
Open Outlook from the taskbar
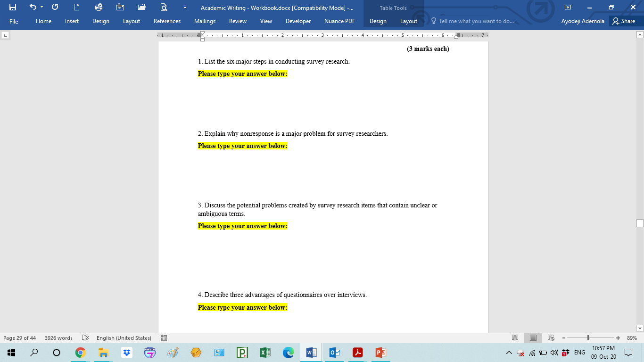coord(334,352)
